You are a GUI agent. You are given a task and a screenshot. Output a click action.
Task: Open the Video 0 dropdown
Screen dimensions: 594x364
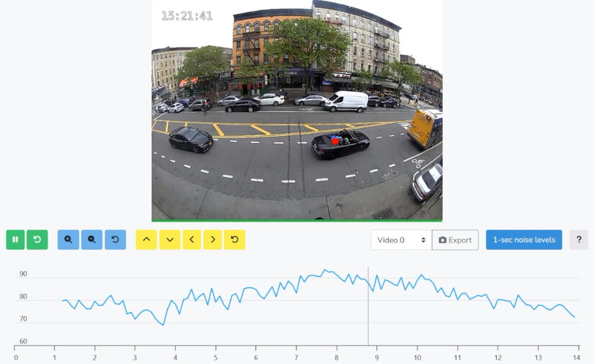(x=401, y=240)
